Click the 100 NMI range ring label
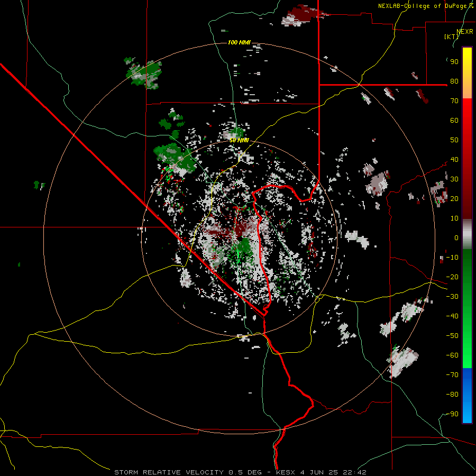The height and width of the screenshot is (476, 476). point(239,42)
